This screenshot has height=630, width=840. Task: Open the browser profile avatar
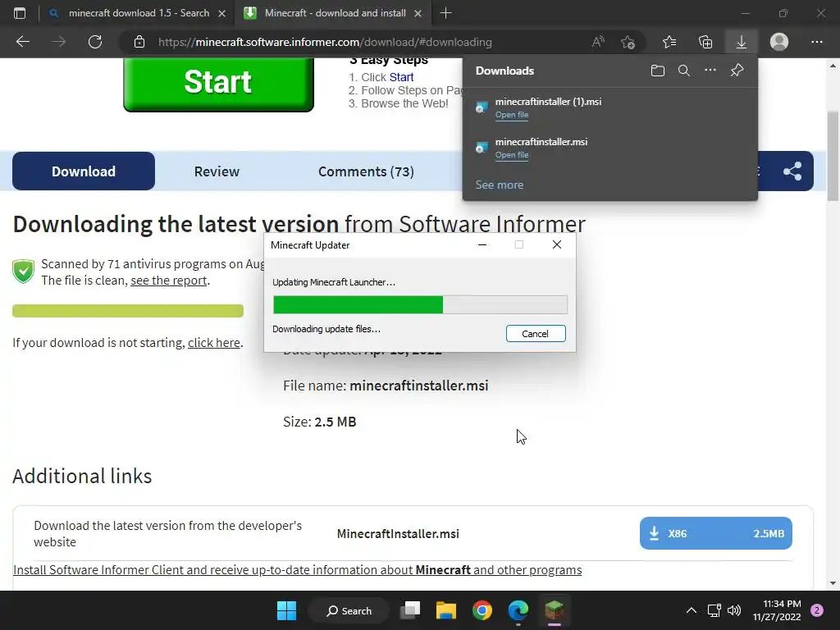click(779, 42)
